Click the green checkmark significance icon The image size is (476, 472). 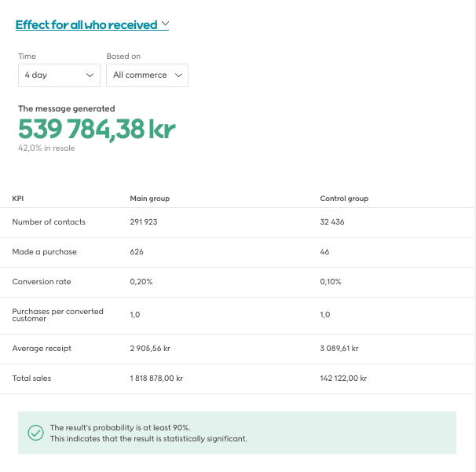(35, 433)
